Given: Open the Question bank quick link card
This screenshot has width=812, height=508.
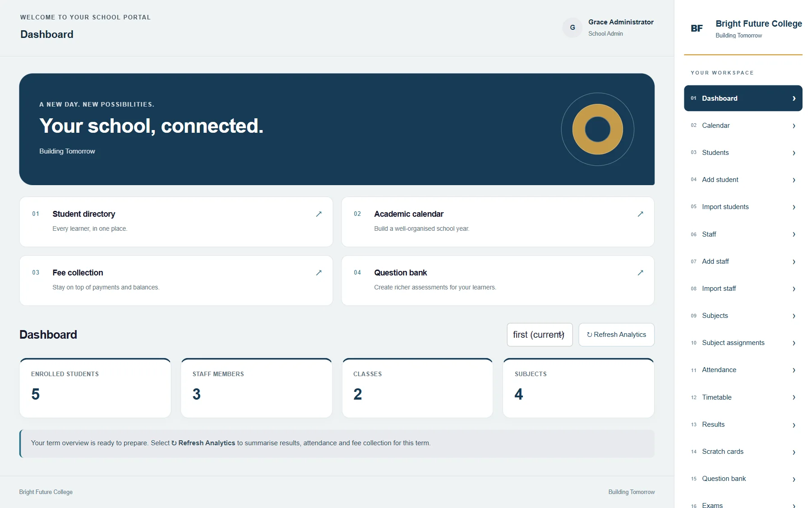Looking at the screenshot, I should coord(498,280).
